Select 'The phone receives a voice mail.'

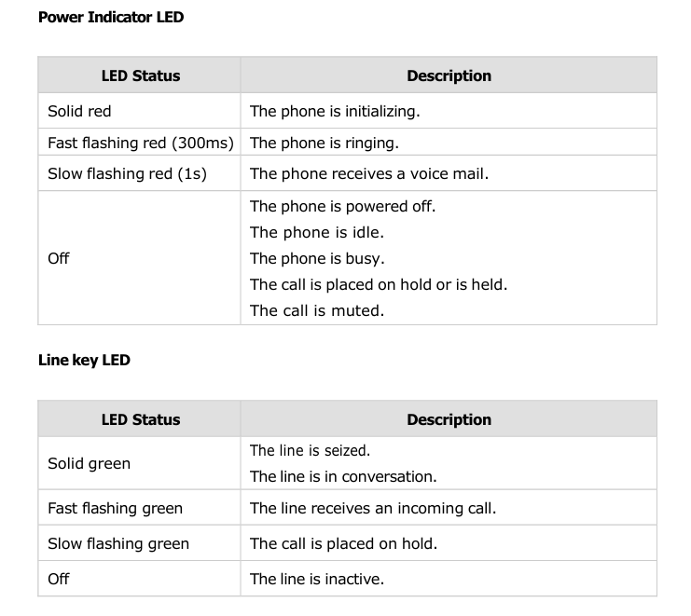tap(368, 173)
